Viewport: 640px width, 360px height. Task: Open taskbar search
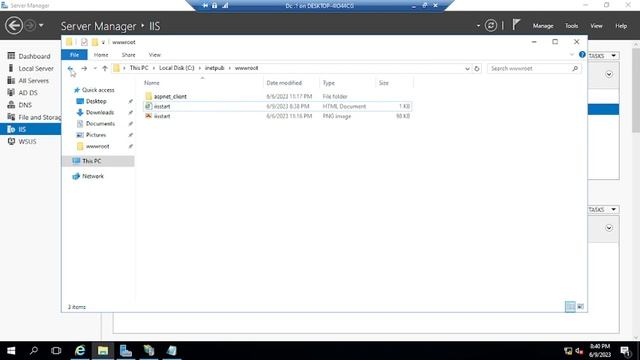coord(34,351)
